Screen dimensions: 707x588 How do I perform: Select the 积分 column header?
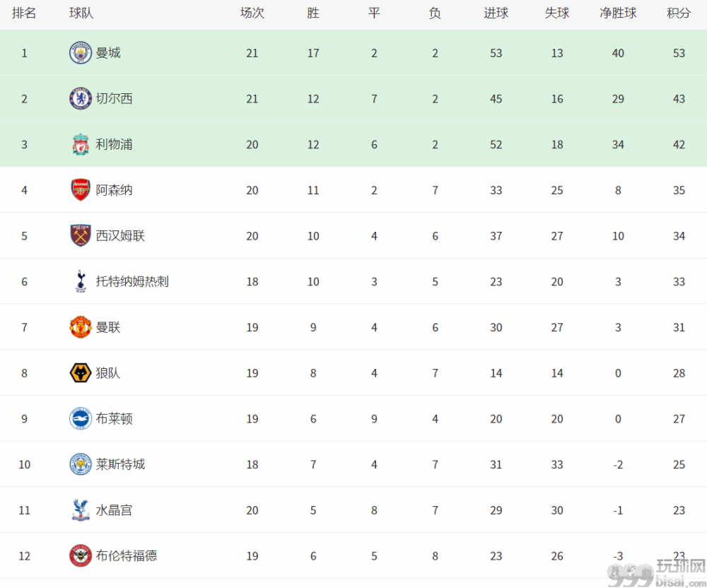[x=679, y=13]
